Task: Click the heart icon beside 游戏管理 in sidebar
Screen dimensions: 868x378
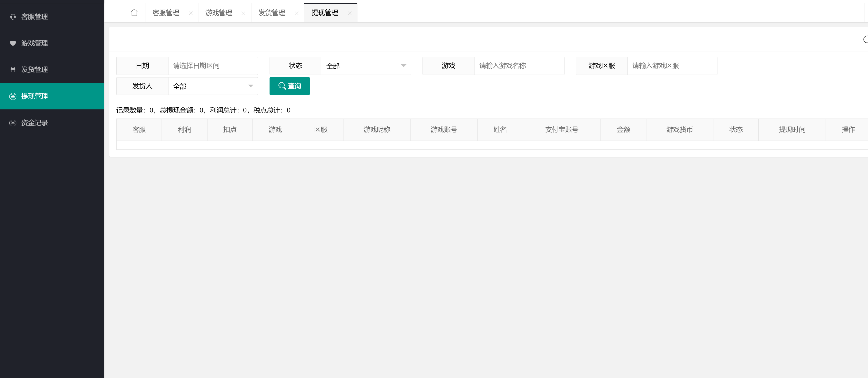Action: click(13, 43)
